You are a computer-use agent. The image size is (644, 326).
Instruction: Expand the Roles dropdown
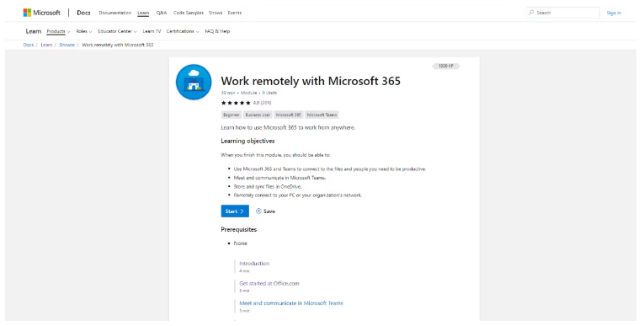click(x=84, y=31)
